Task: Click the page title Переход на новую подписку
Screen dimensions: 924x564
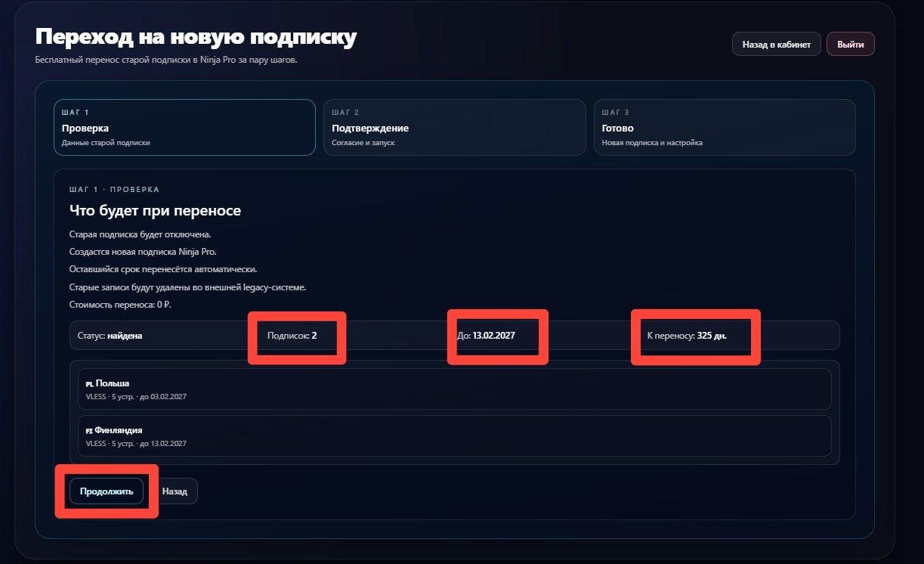Action: pos(195,35)
